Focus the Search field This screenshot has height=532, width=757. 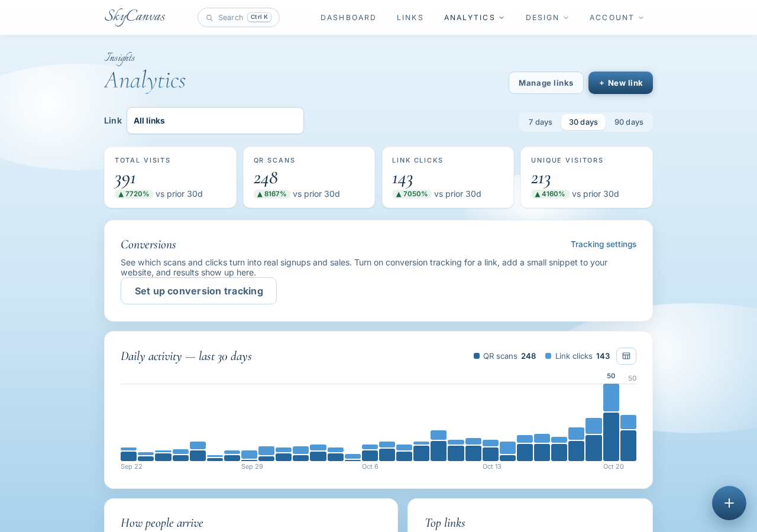238,18
